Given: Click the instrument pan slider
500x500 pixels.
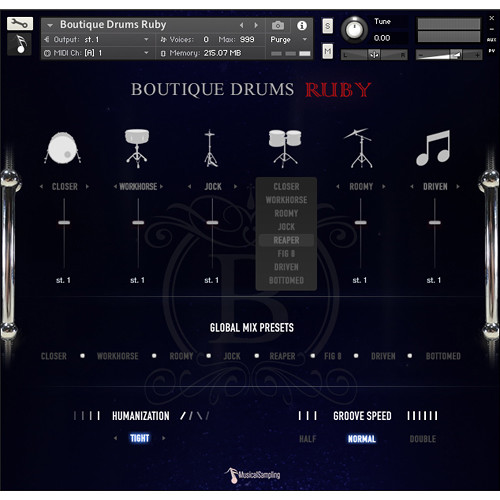Looking at the screenshot, I should tap(374, 55).
